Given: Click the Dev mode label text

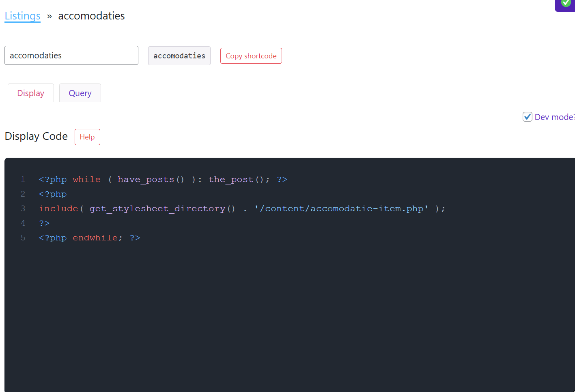Looking at the screenshot, I should (554, 117).
